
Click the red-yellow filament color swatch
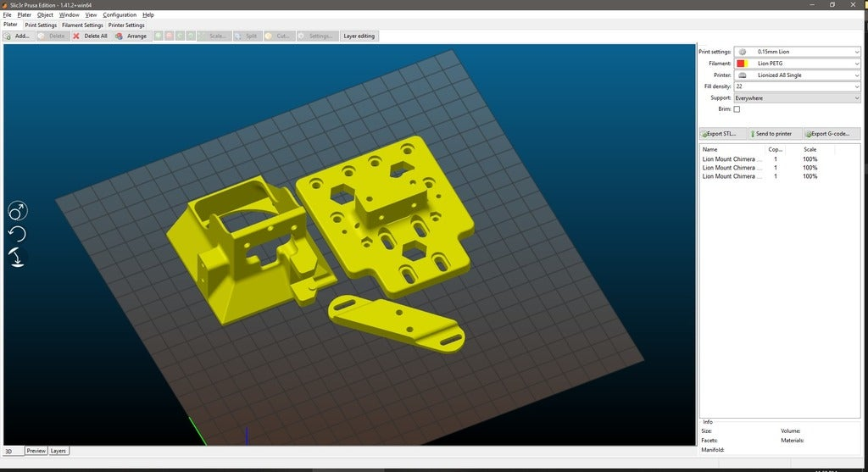coord(742,63)
